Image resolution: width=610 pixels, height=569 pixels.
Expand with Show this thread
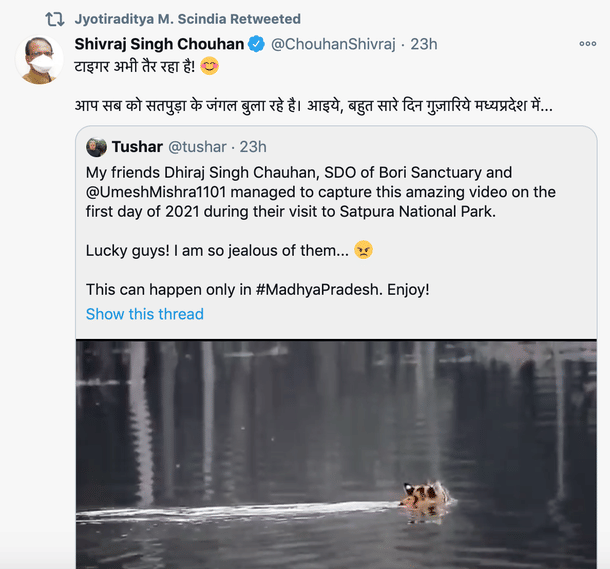(x=144, y=314)
